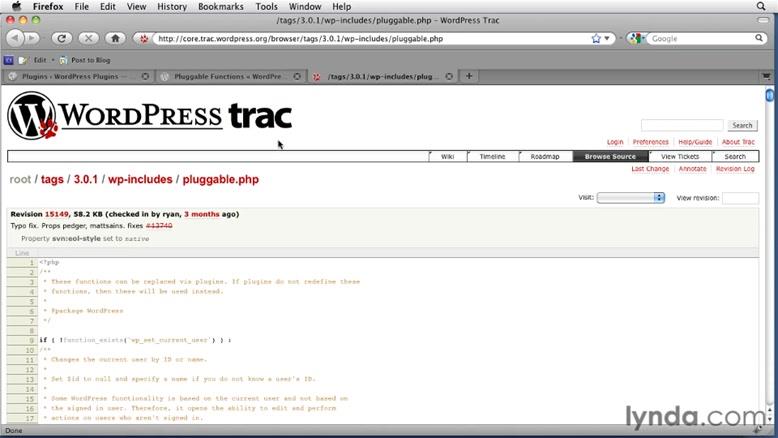This screenshot has width=778, height=438.
Task: Click the Annotate link
Action: click(x=692, y=169)
